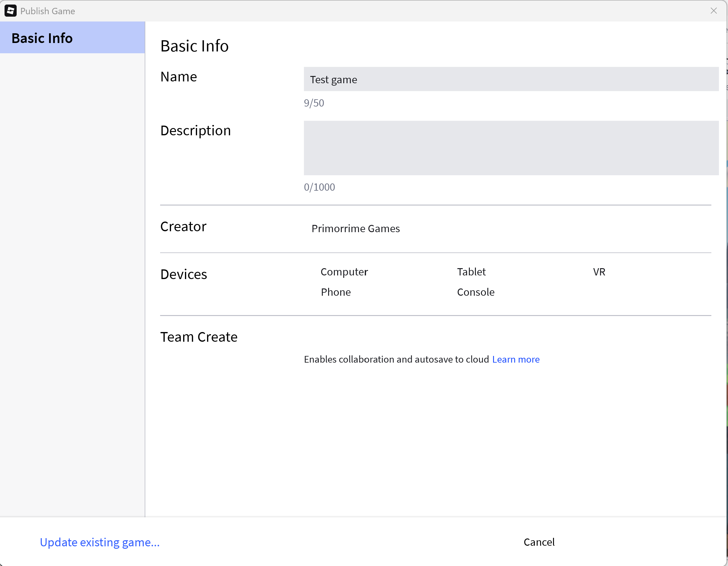
Task: Close the Publish Game dialog
Action: click(x=713, y=11)
